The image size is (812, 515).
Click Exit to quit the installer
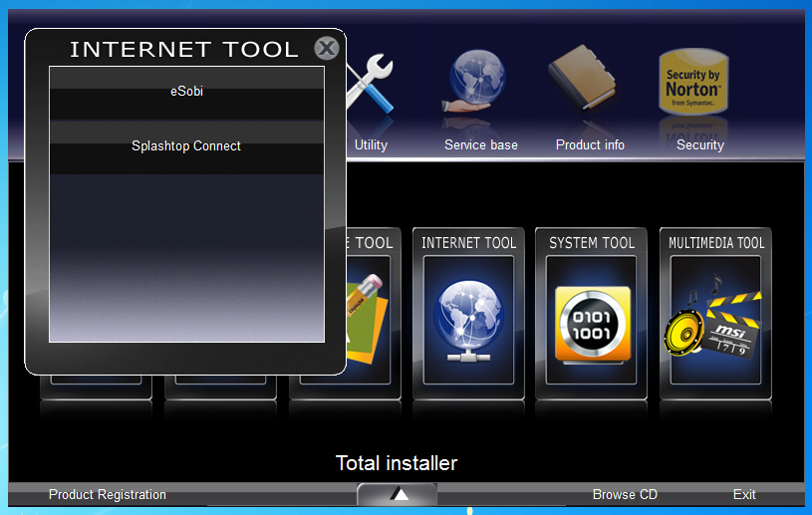[x=744, y=495]
